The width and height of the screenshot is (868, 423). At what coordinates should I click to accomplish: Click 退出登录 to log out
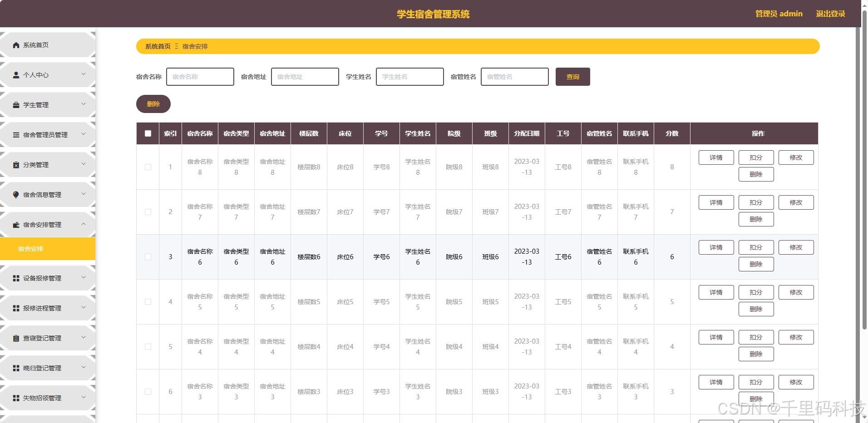(831, 14)
